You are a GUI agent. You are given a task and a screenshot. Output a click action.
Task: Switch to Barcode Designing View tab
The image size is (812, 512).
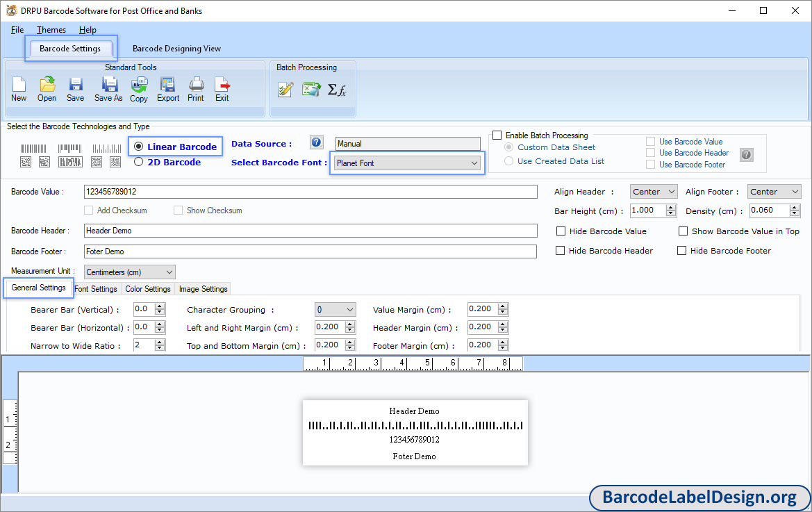click(x=176, y=49)
